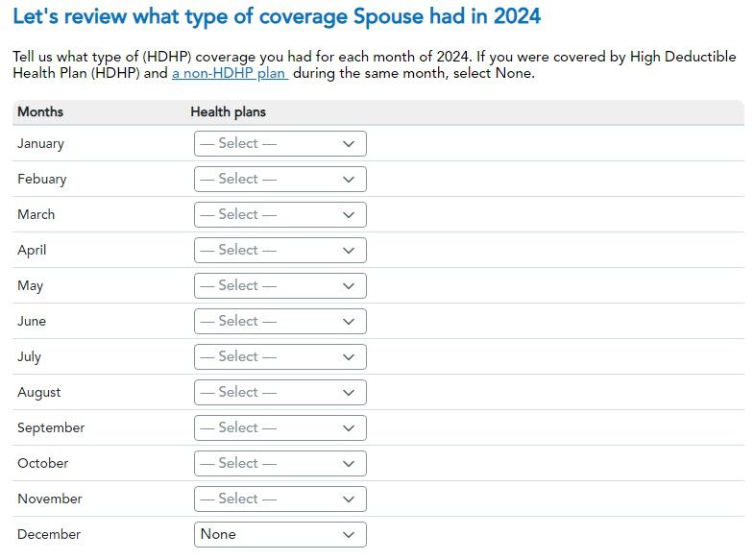This screenshot has height=560, width=754.
Task: Open the Febuary health plan dropdown
Action: pyautogui.click(x=280, y=179)
